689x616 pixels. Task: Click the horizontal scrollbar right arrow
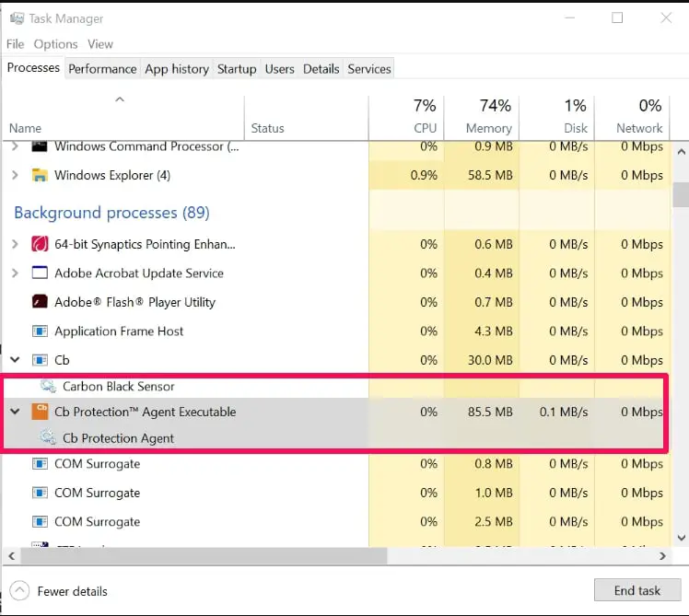coord(663,556)
